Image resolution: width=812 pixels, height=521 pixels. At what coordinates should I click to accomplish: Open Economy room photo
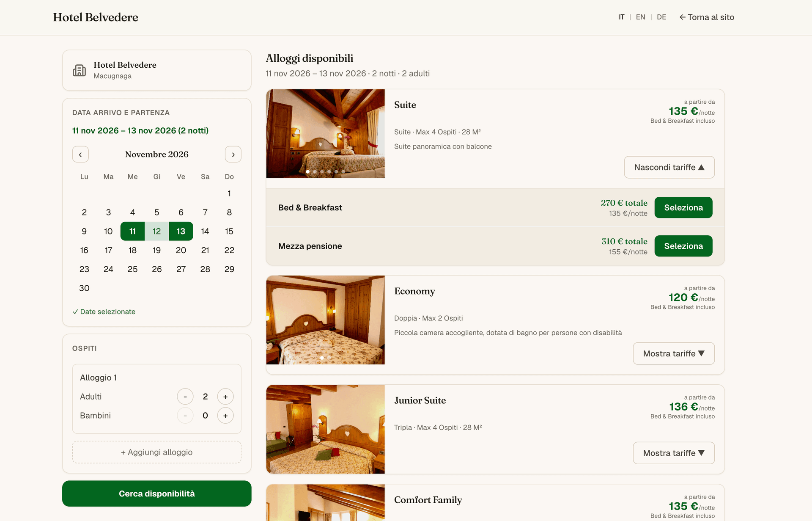click(326, 320)
